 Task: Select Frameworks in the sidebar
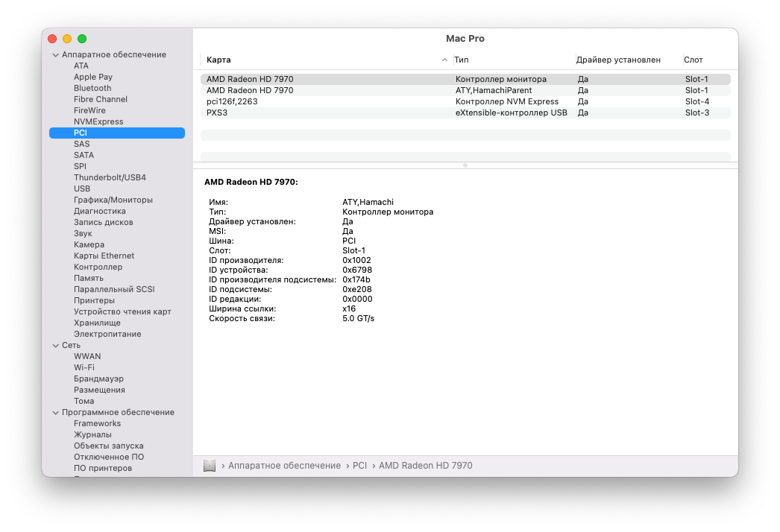[x=98, y=424]
